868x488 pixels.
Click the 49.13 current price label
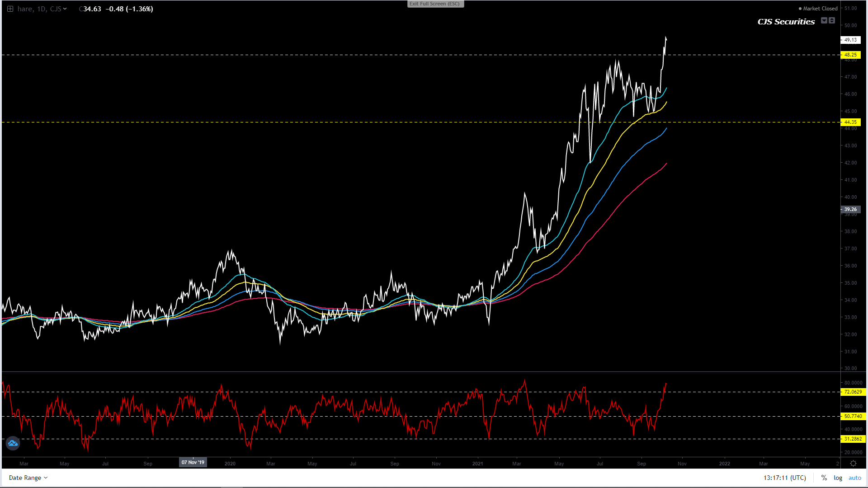pyautogui.click(x=850, y=40)
